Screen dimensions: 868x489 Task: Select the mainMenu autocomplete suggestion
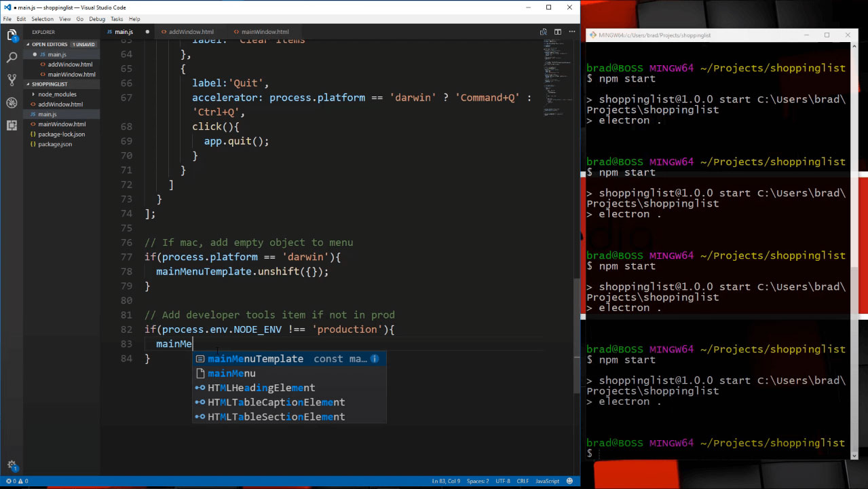pyautogui.click(x=231, y=374)
